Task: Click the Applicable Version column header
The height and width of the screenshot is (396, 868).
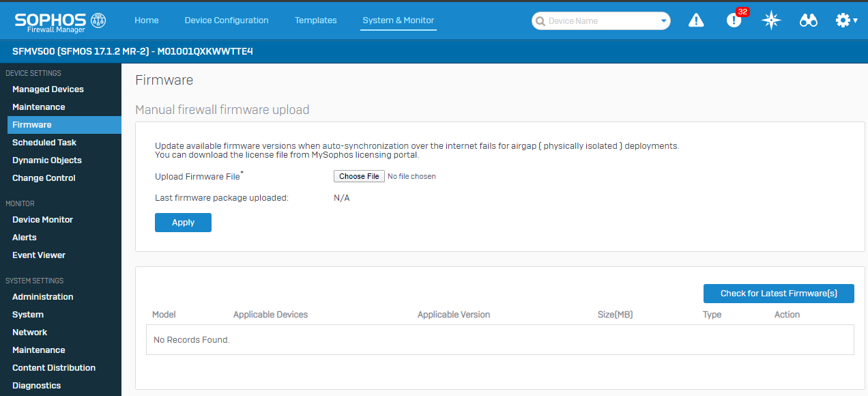Action: click(454, 315)
